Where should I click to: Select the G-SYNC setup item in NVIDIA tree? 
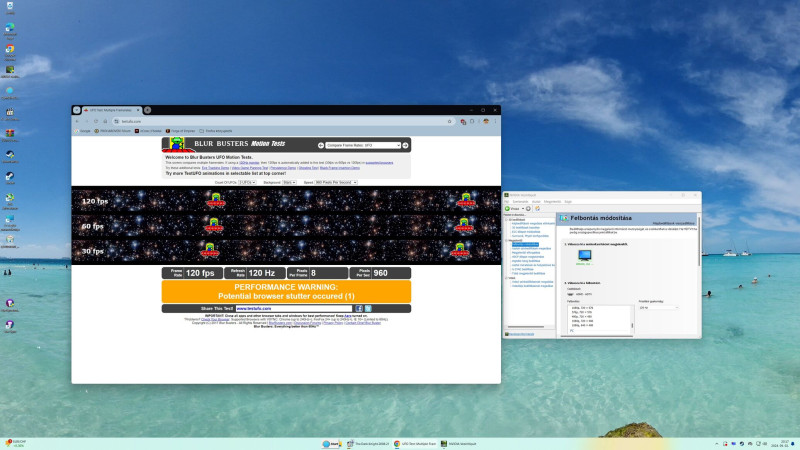tap(522, 269)
